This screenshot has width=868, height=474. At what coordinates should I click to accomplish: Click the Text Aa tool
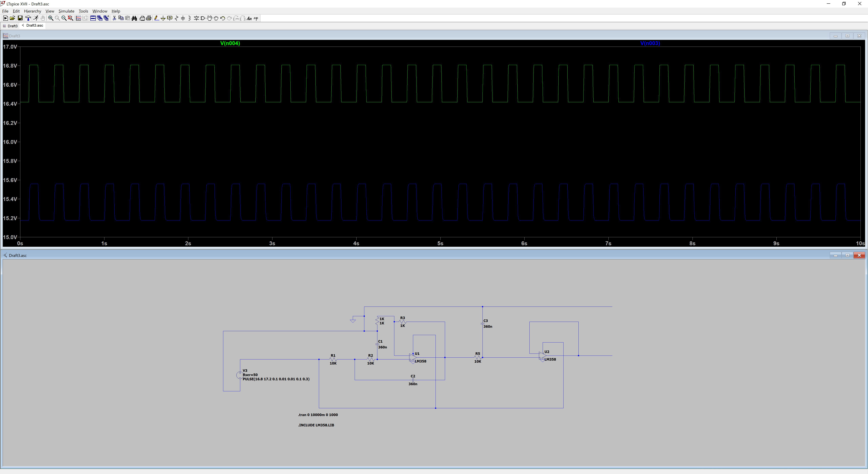click(x=249, y=18)
